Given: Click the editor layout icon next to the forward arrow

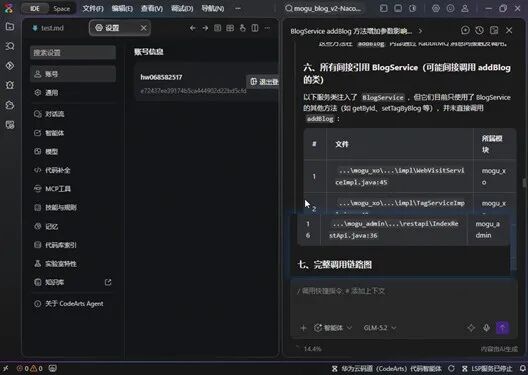Looking at the screenshot, I should pyautogui.click(x=218, y=28).
